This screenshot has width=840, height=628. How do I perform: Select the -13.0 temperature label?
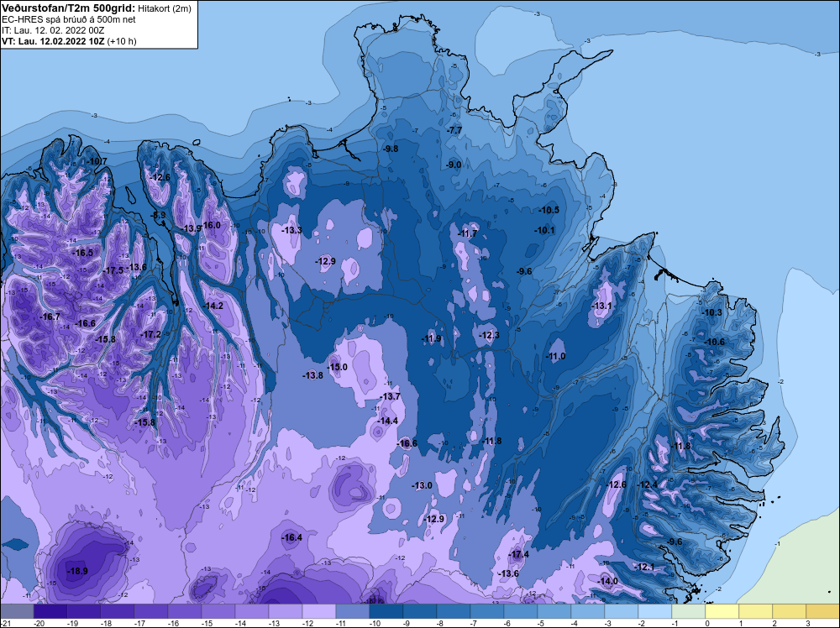[422, 485]
